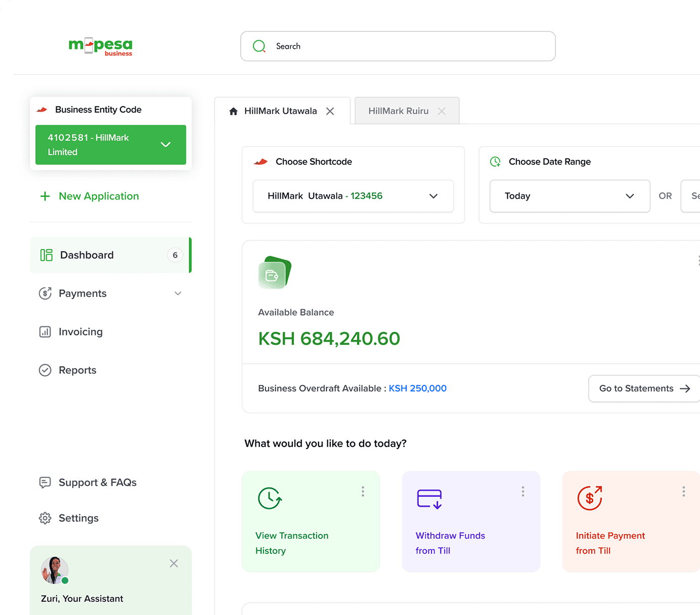The height and width of the screenshot is (615, 700).
Task: Click the Initiate Payment dollar icon
Action: 590,498
